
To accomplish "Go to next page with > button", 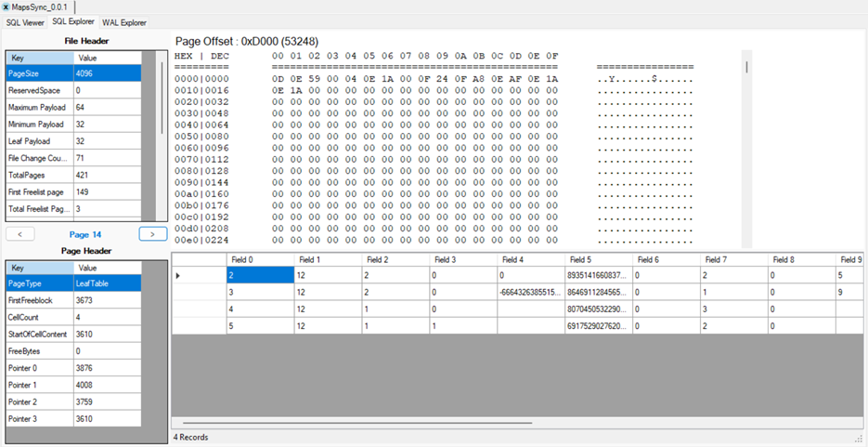I will pyautogui.click(x=153, y=234).
